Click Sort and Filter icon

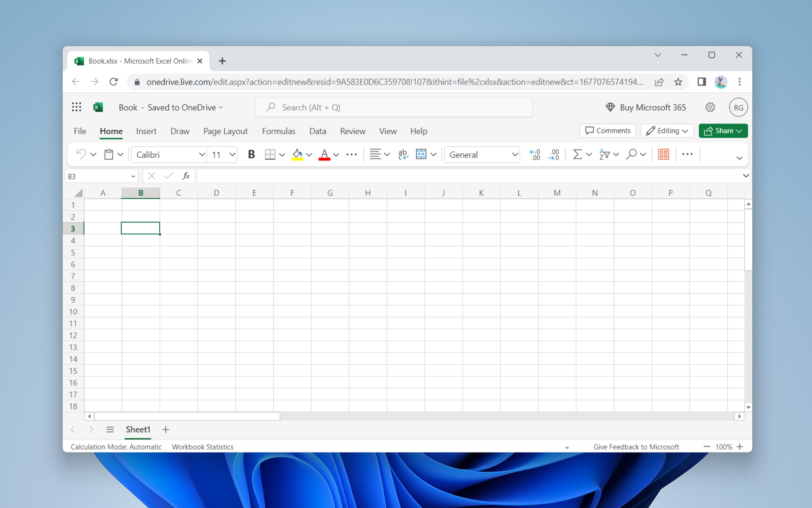604,155
